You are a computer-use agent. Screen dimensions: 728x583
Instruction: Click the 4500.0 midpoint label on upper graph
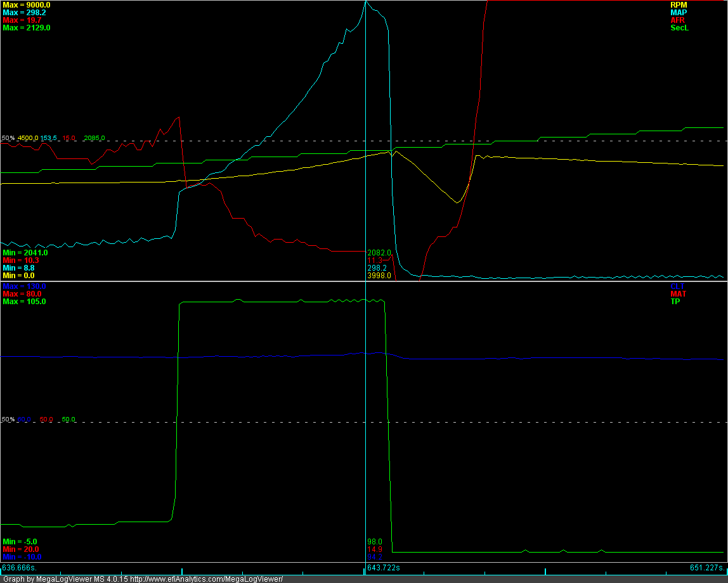[x=28, y=138]
